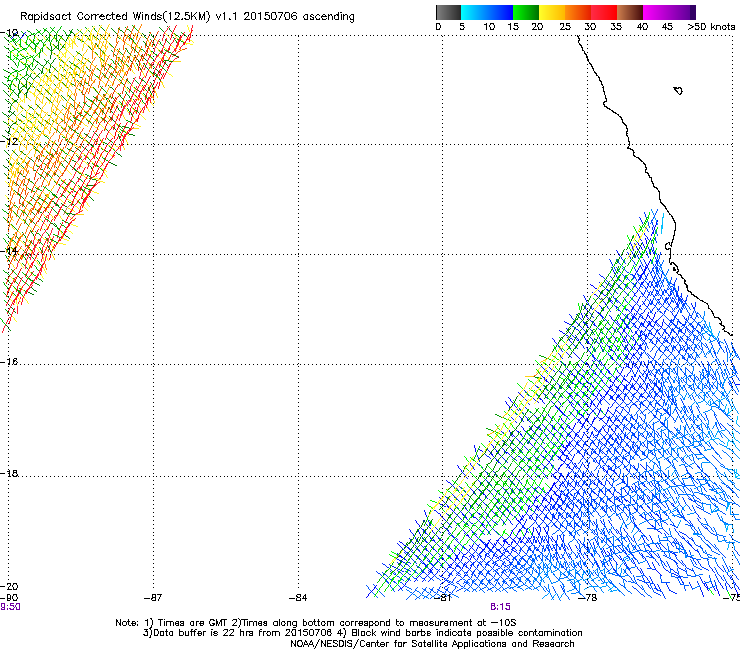Click the -81 longitude axis label
The height and width of the screenshot is (650, 740).
pos(443,598)
